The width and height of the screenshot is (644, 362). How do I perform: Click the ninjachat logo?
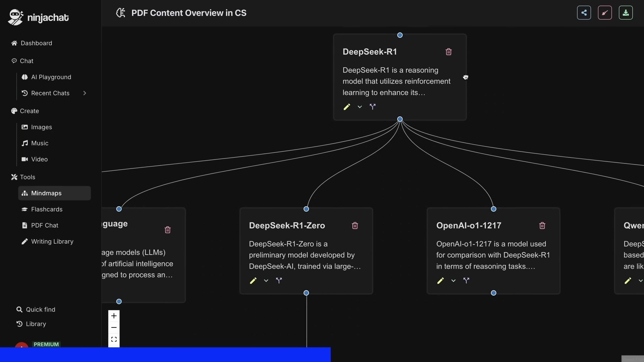pyautogui.click(x=38, y=17)
